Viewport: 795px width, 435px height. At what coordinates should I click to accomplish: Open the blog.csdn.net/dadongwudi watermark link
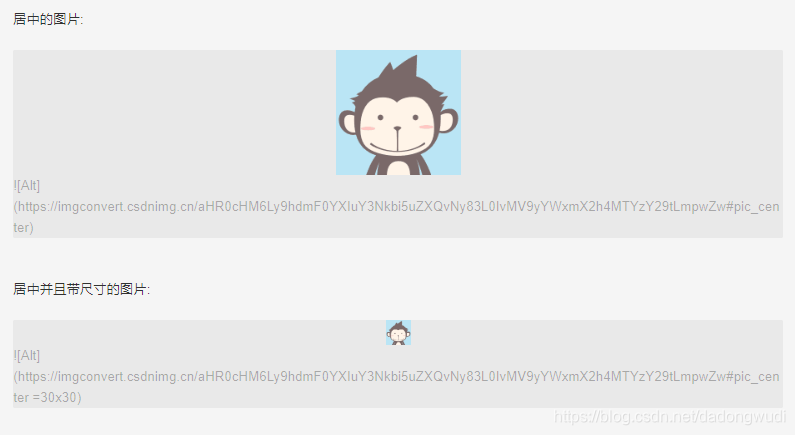tap(670, 417)
